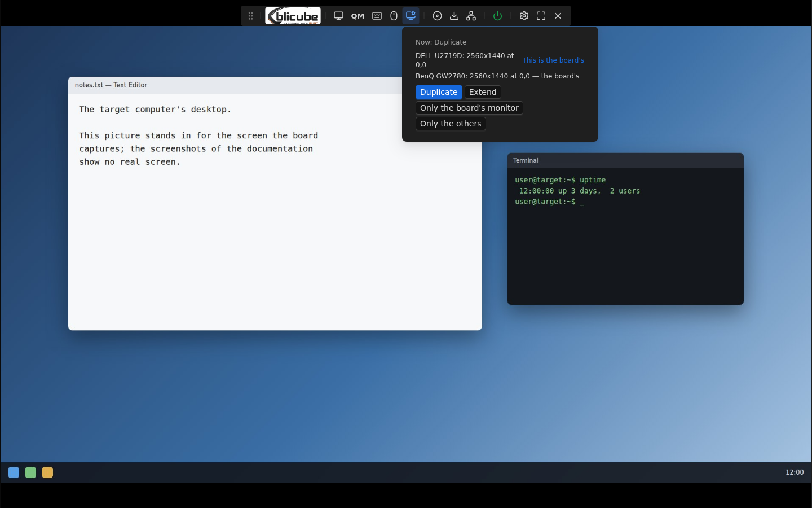Open the QM toolbar item
Image resolution: width=812 pixels, height=508 pixels.
[x=358, y=16]
